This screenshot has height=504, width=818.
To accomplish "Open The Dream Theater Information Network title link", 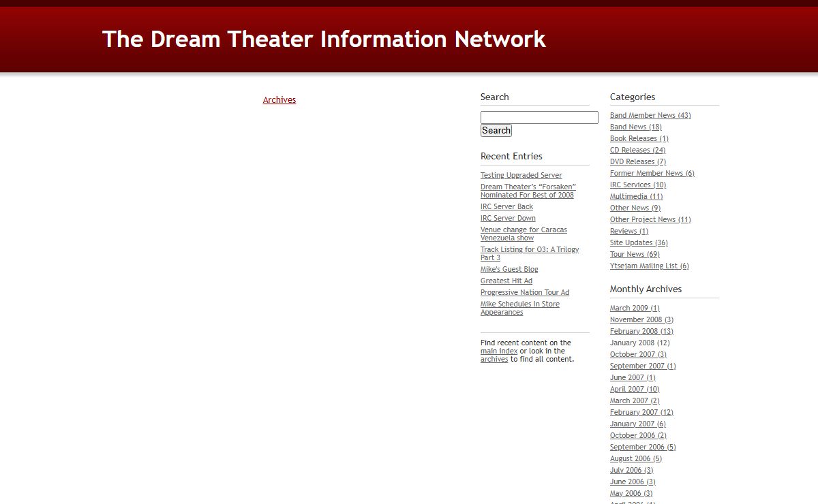I will point(324,39).
